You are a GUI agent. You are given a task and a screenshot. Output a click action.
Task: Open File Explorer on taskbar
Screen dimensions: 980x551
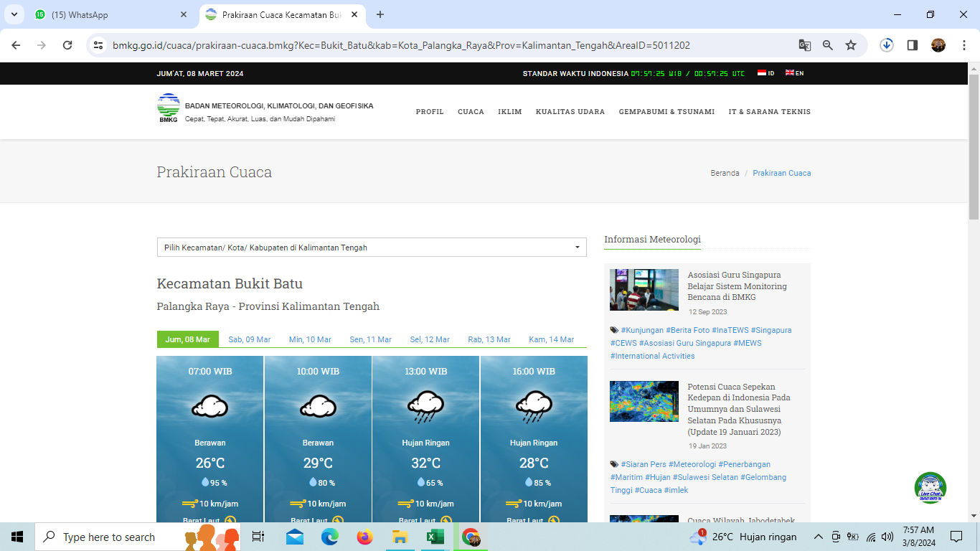400,537
